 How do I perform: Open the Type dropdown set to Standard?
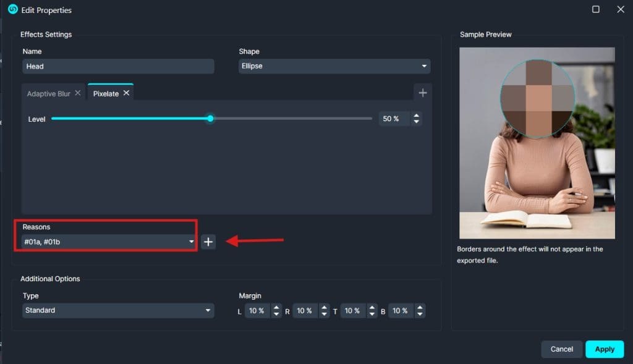point(118,310)
